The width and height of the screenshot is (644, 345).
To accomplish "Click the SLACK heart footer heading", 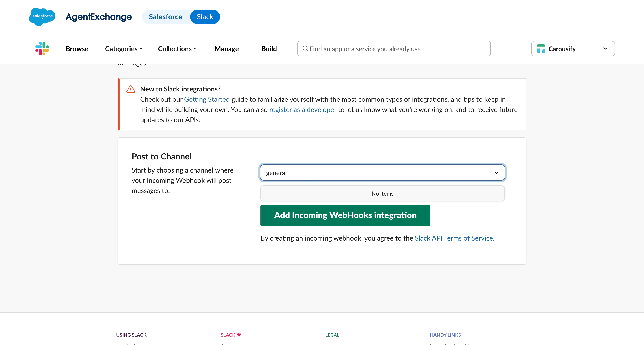I will [x=231, y=335].
